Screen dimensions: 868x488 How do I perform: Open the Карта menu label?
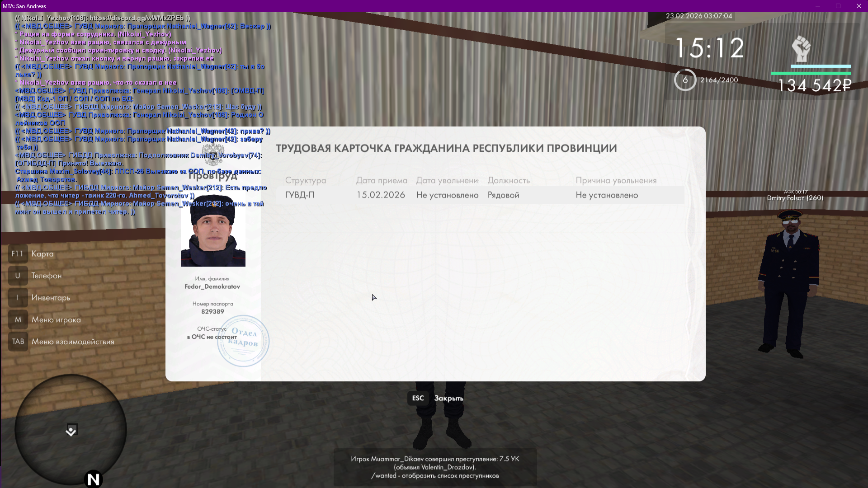click(42, 254)
